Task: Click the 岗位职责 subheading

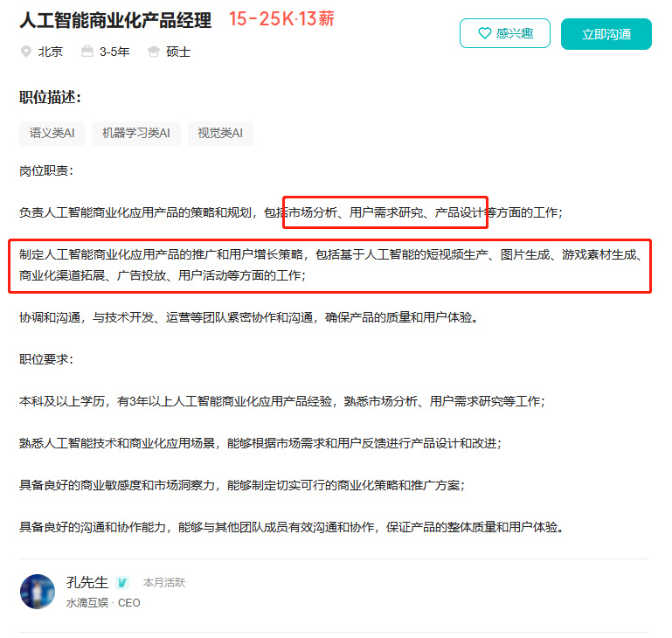Action: (x=46, y=171)
